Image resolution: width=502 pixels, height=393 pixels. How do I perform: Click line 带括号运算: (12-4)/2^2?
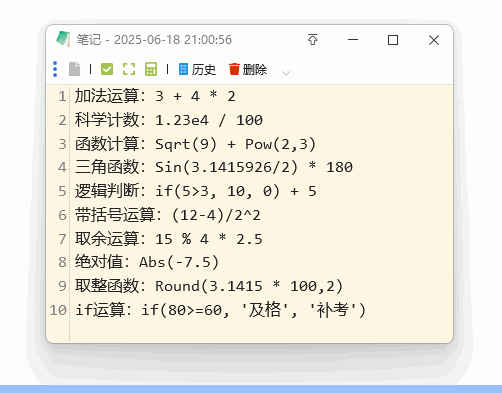coord(168,215)
